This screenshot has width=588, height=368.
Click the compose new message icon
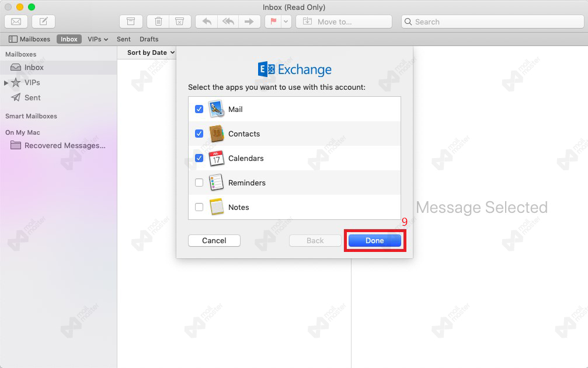tap(43, 22)
